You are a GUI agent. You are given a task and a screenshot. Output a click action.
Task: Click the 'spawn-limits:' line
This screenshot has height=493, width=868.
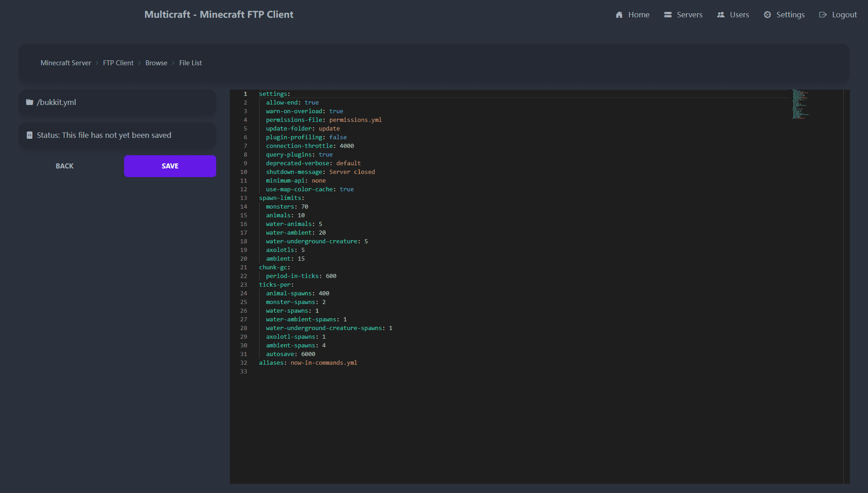point(282,198)
